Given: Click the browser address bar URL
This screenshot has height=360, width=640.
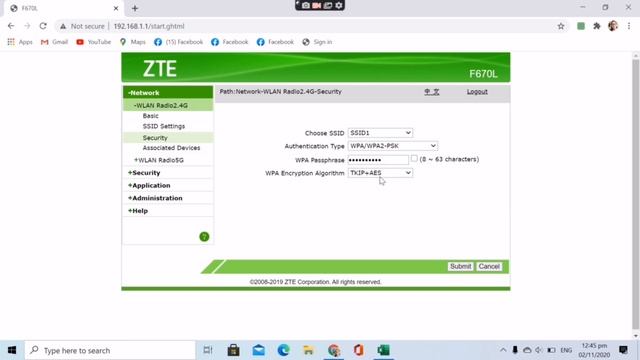Looking at the screenshot, I should pos(149,26).
